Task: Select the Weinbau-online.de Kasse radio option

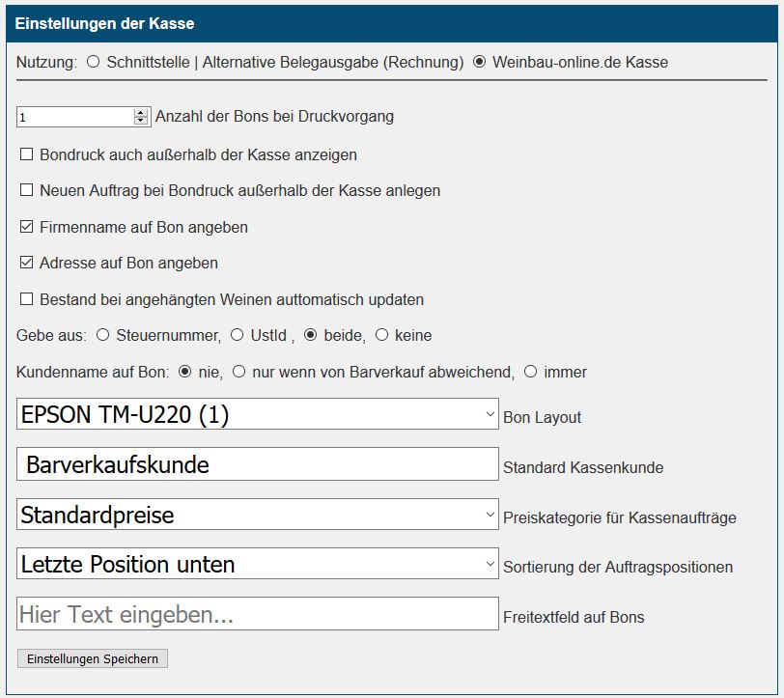Action: [x=479, y=62]
